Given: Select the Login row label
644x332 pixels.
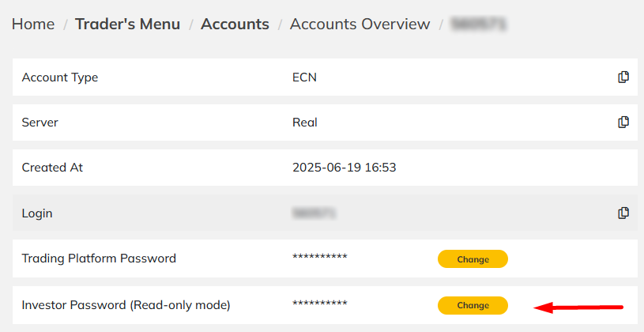Looking at the screenshot, I should coord(37,213).
